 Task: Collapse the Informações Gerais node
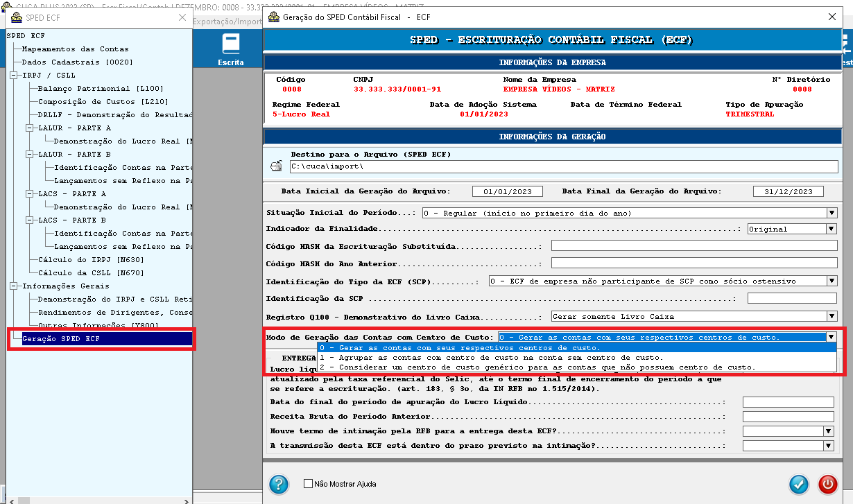pos(13,286)
